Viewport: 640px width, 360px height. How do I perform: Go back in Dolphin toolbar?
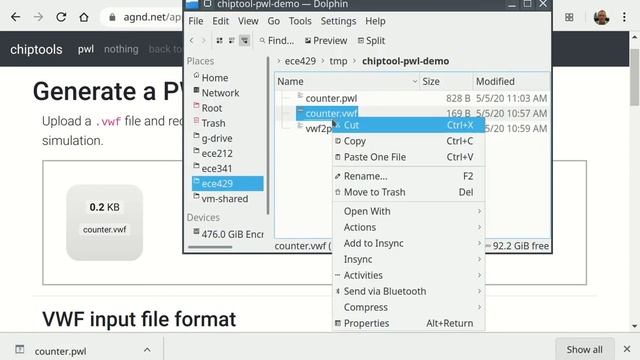(192, 40)
